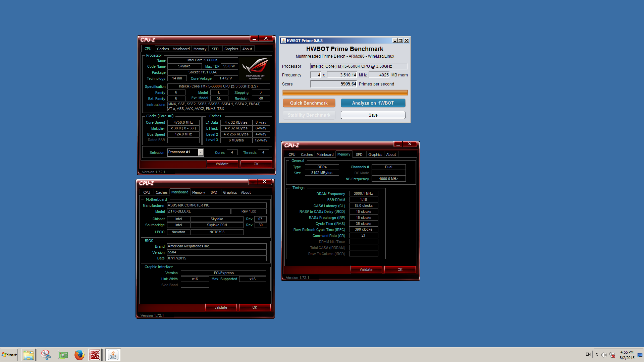Switch to the Java HWBOT Prime taskbar button

[113, 355]
